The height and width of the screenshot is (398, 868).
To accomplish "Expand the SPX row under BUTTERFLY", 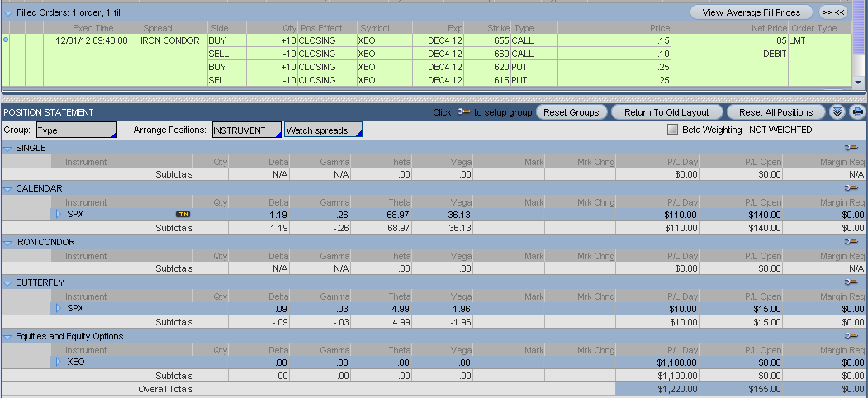I will [x=59, y=308].
